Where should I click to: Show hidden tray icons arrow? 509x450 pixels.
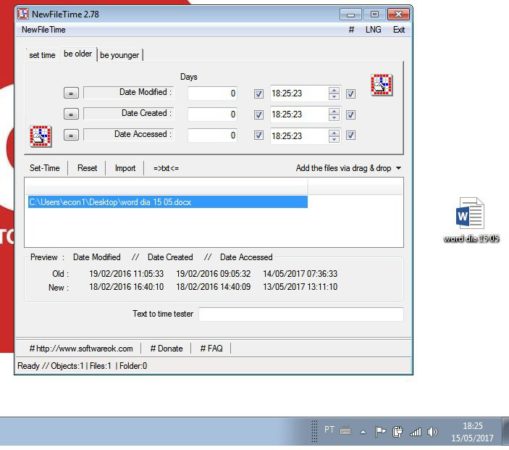tap(363, 432)
